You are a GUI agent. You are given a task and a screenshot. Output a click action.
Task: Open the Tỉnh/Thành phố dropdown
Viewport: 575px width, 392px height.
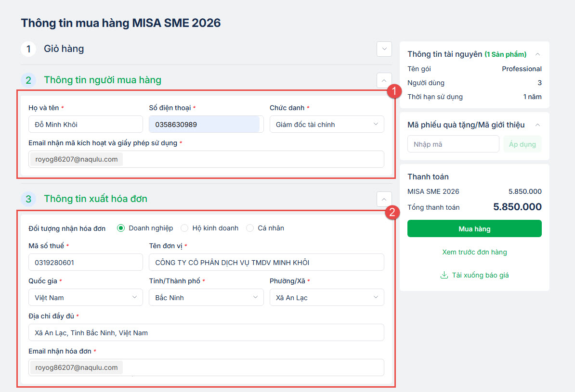click(x=206, y=298)
